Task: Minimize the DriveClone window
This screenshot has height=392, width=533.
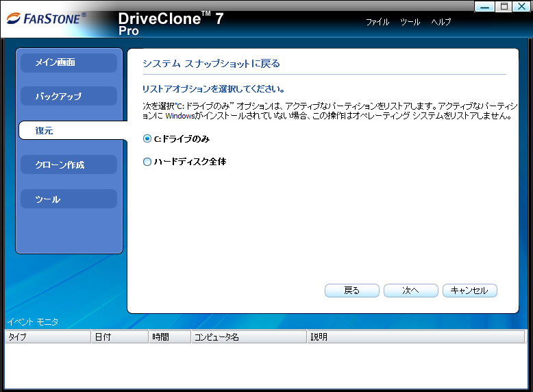Action: coord(485,6)
